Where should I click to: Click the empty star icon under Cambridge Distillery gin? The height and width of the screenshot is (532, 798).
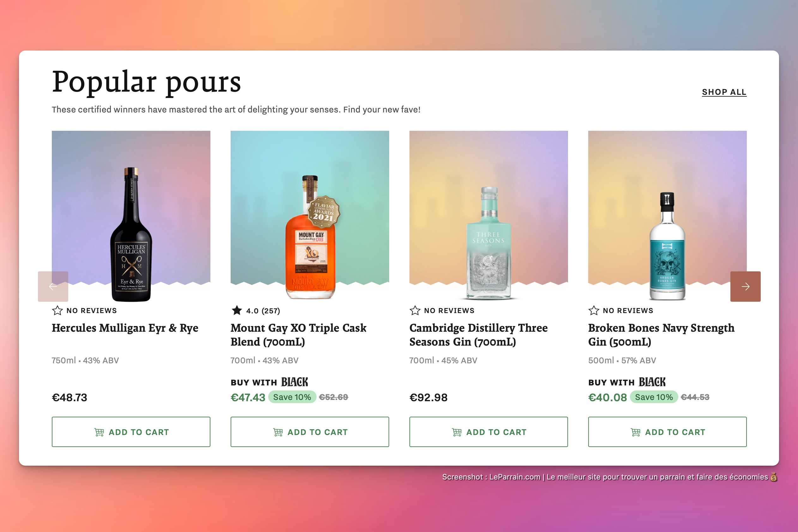click(415, 311)
